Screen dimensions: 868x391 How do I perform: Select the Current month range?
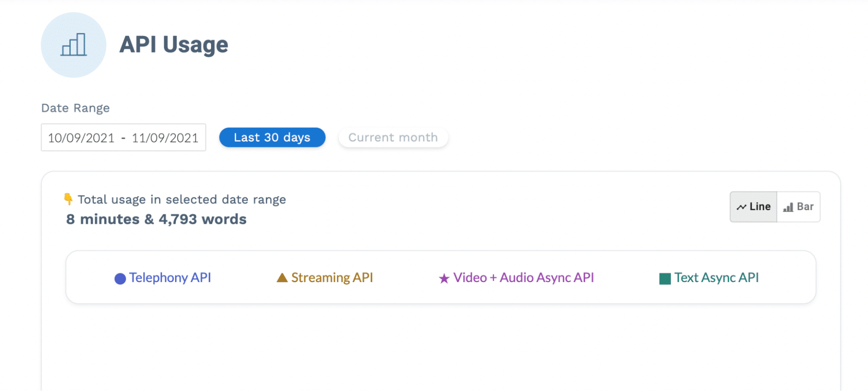click(393, 138)
